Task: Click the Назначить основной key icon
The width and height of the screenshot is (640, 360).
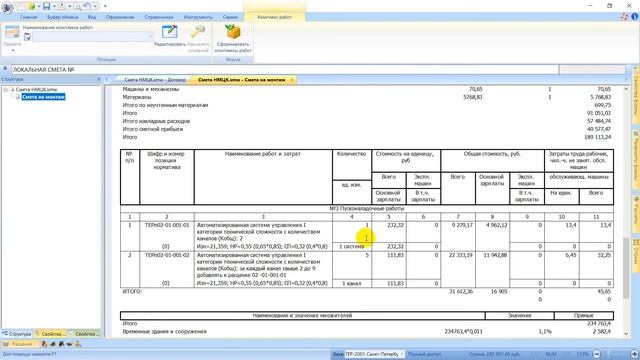Action: (198, 33)
